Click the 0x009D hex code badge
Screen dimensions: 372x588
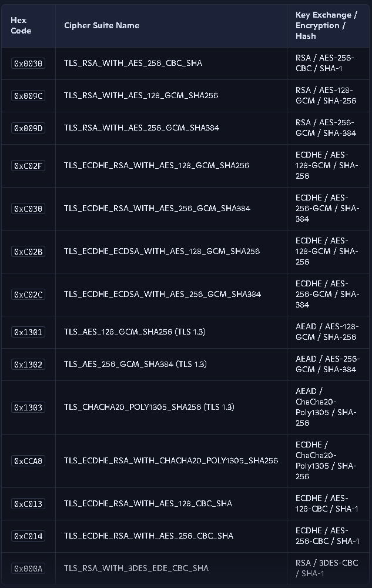pyautogui.click(x=28, y=128)
